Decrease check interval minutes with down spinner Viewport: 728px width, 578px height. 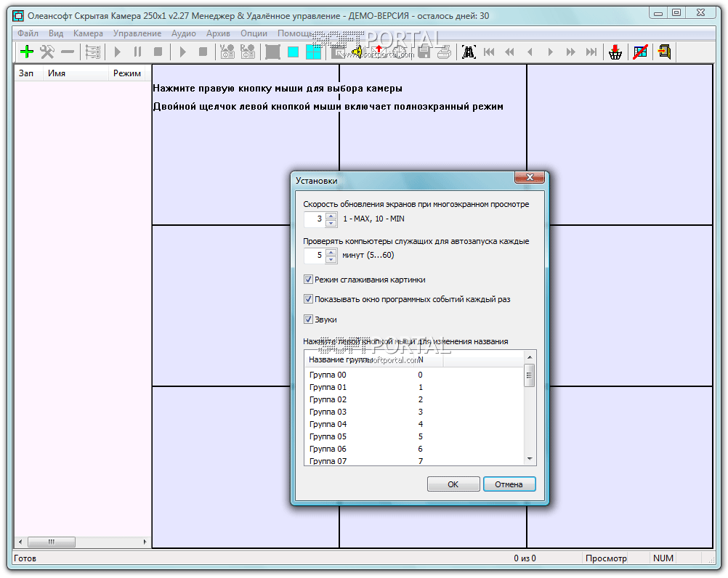pos(331,259)
